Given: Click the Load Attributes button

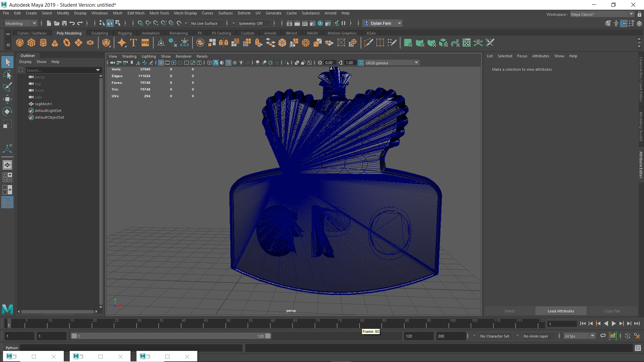Looking at the screenshot, I should tap(560, 311).
